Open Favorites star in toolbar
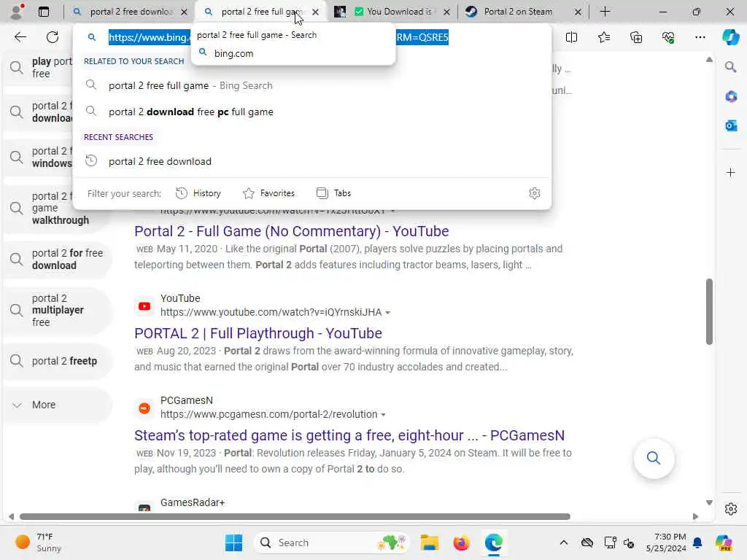 click(x=603, y=37)
